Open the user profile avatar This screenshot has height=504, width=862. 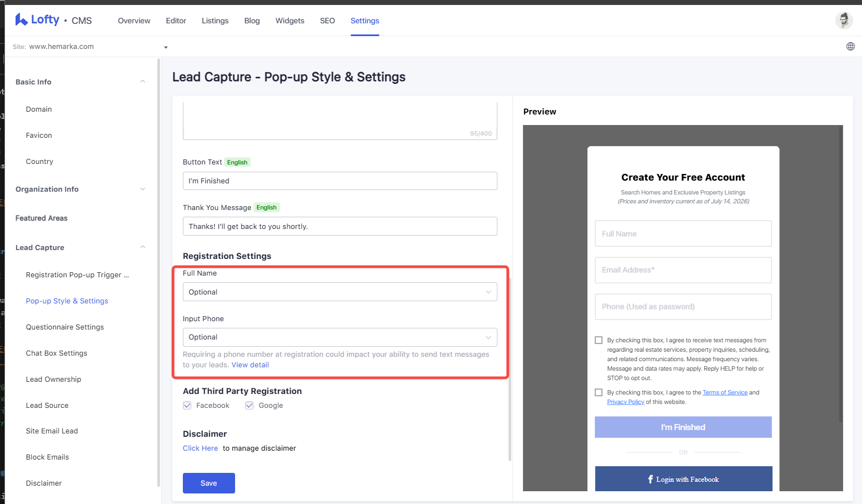pos(844,21)
